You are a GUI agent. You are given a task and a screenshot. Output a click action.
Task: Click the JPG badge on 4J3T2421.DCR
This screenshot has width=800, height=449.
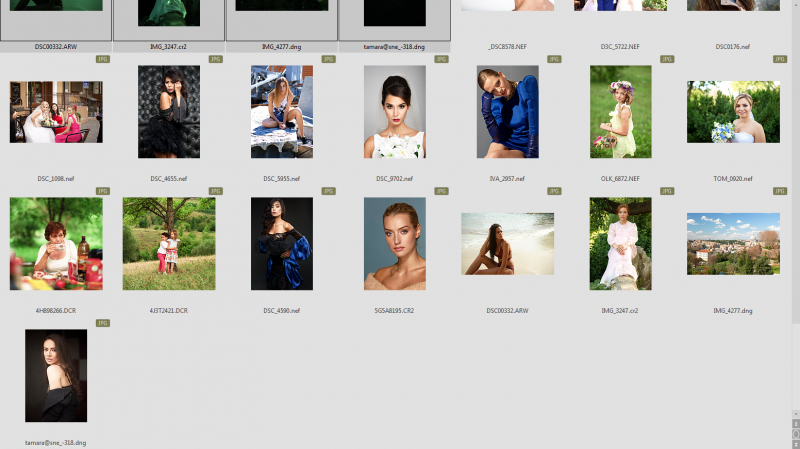click(x=215, y=191)
